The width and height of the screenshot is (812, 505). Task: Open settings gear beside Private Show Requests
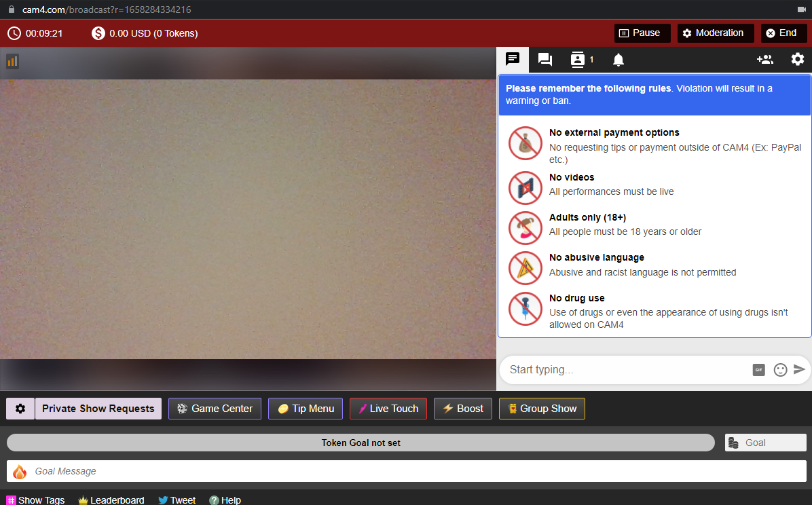(x=20, y=409)
